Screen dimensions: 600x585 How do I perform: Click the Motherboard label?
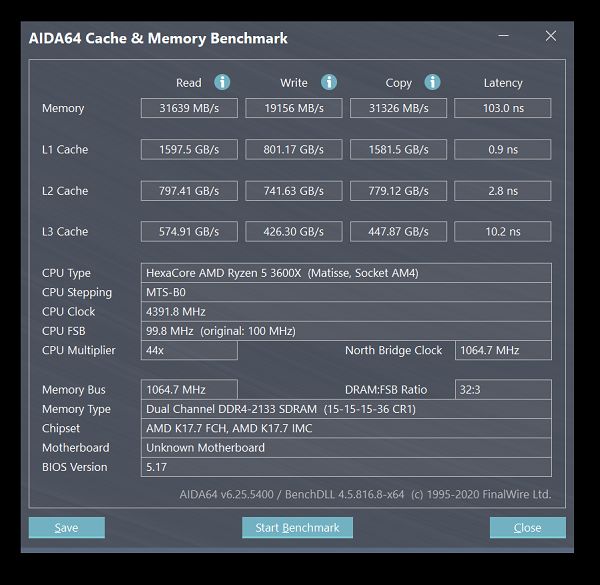pos(76,448)
